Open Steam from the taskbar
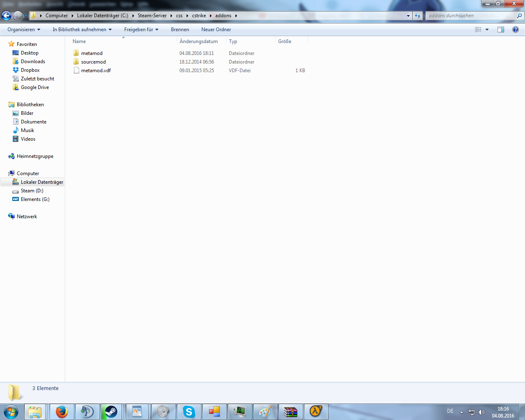Viewport: 525px width, 420px height. point(111,411)
